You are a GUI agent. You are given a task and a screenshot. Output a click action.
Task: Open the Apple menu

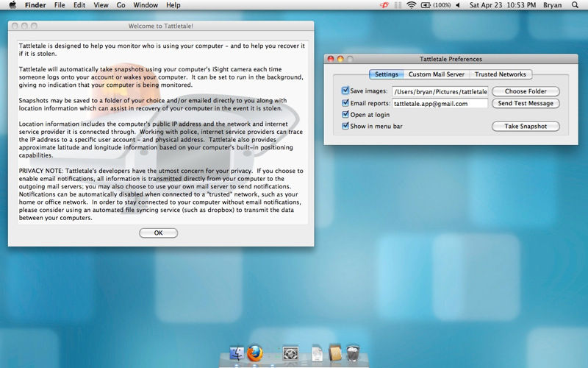(x=12, y=5)
